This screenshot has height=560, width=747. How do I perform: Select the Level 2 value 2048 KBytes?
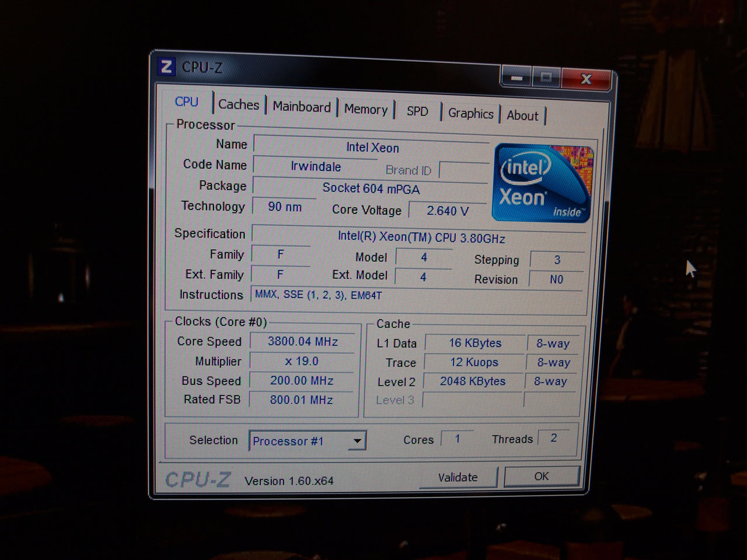coord(473,381)
